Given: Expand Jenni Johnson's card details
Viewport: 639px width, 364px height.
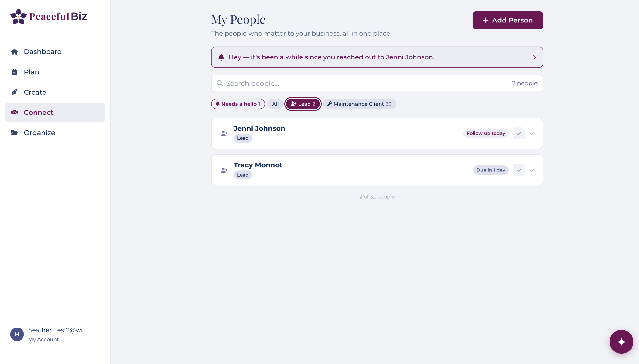Looking at the screenshot, I should pyautogui.click(x=532, y=133).
